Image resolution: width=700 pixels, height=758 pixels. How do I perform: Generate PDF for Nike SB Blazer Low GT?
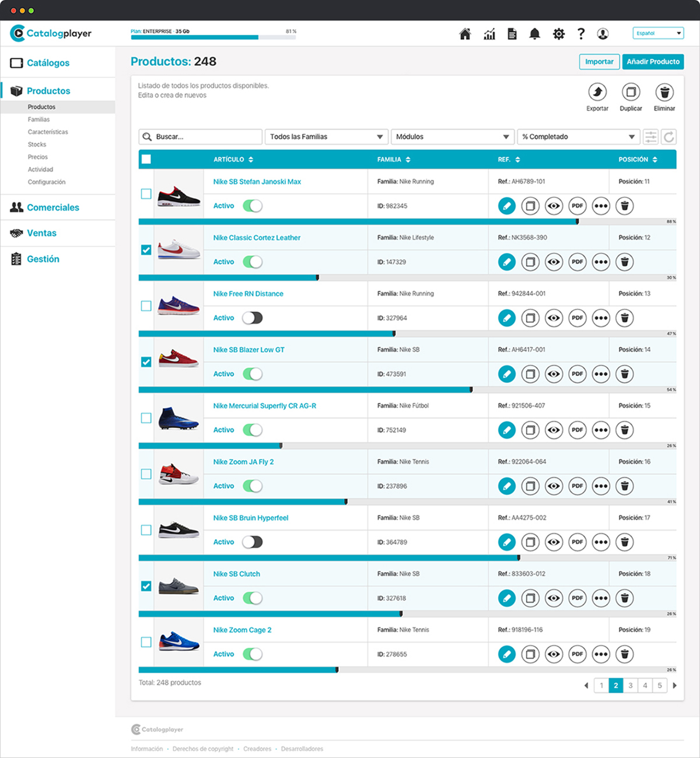pos(577,374)
